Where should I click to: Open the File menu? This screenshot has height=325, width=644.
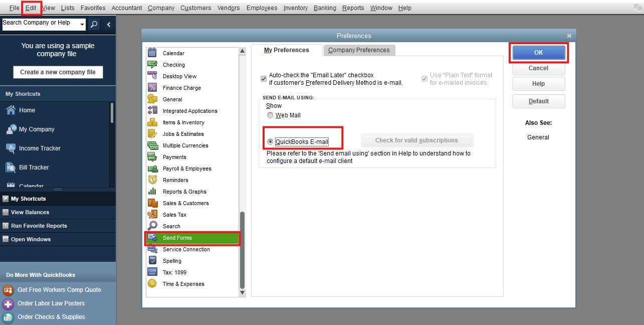15,8
